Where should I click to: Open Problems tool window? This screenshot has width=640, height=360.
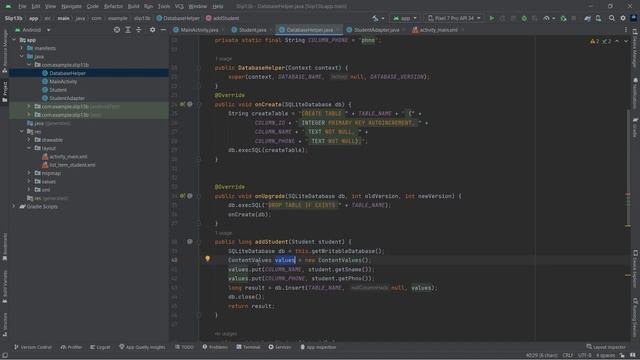[x=215, y=347]
